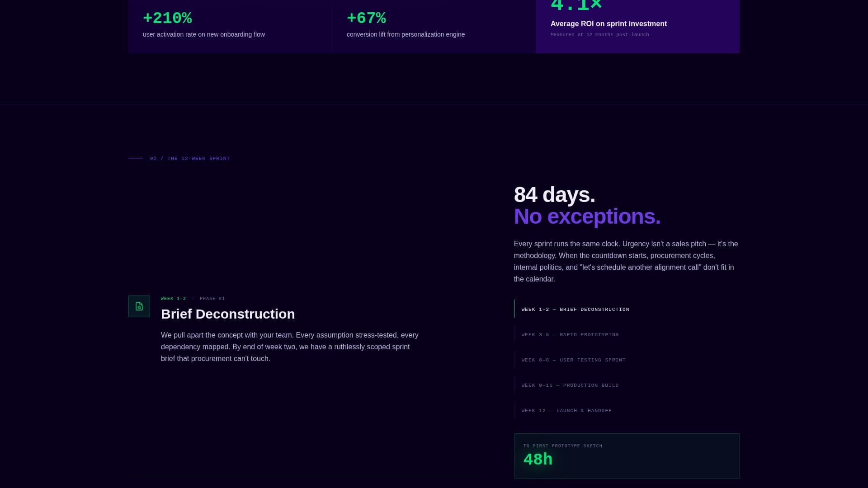Click the +210% activation rate stat
This screenshot has height=488, width=868.
pos(167,18)
